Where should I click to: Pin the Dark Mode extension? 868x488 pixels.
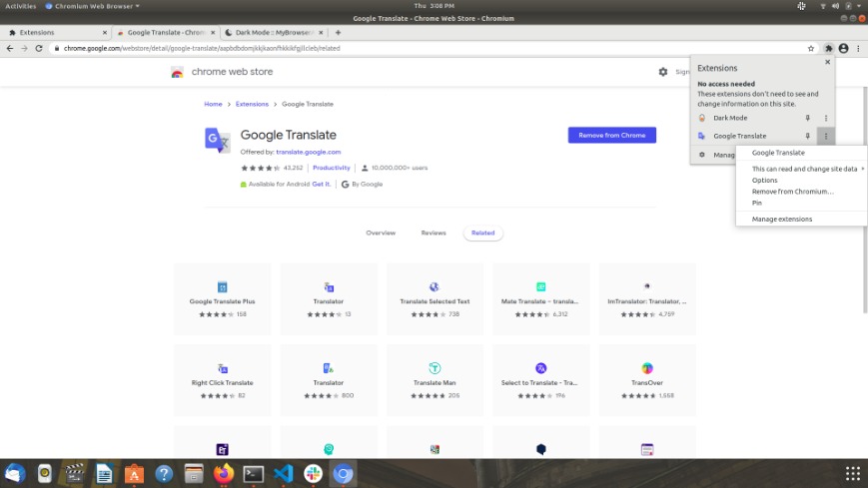808,118
